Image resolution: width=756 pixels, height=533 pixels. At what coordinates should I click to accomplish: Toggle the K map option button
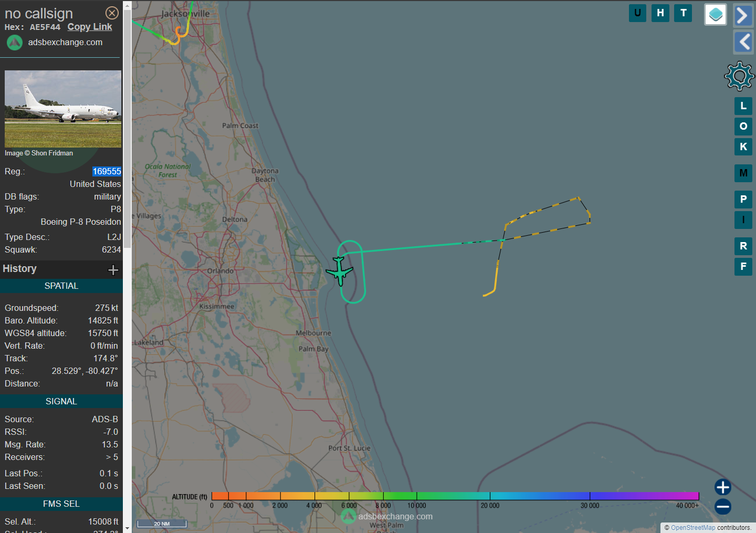click(x=743, y=147)
